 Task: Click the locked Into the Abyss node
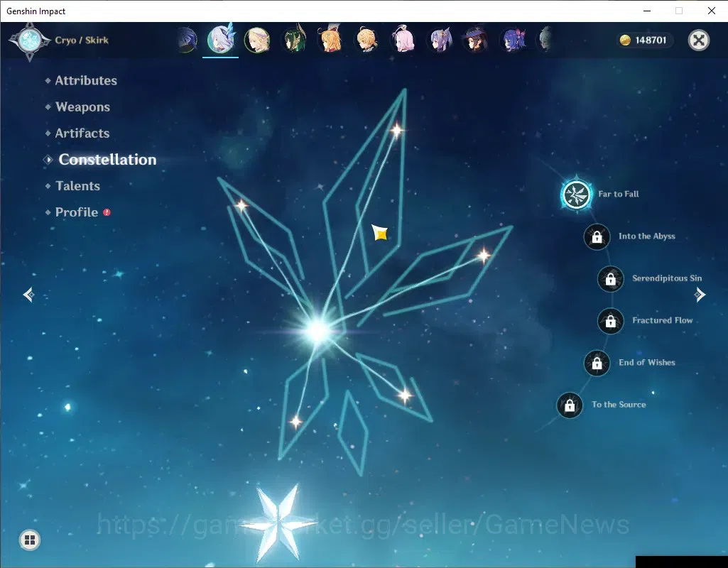point(597,236)
